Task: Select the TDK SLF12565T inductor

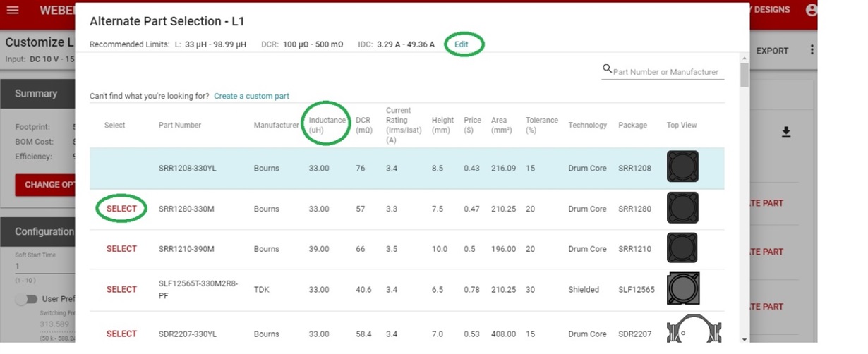Action: 121,289
